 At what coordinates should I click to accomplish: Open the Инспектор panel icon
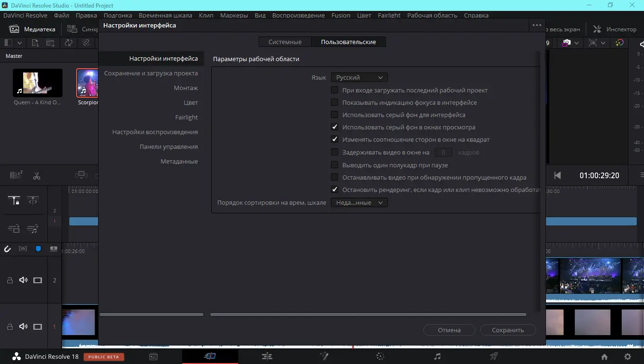click(x=597, y=28)
